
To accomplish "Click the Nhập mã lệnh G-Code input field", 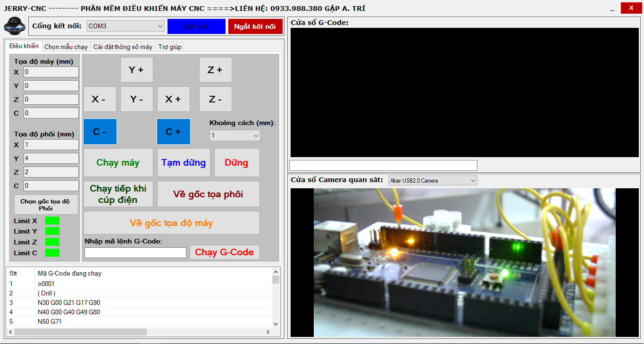I will click(135, 253).
